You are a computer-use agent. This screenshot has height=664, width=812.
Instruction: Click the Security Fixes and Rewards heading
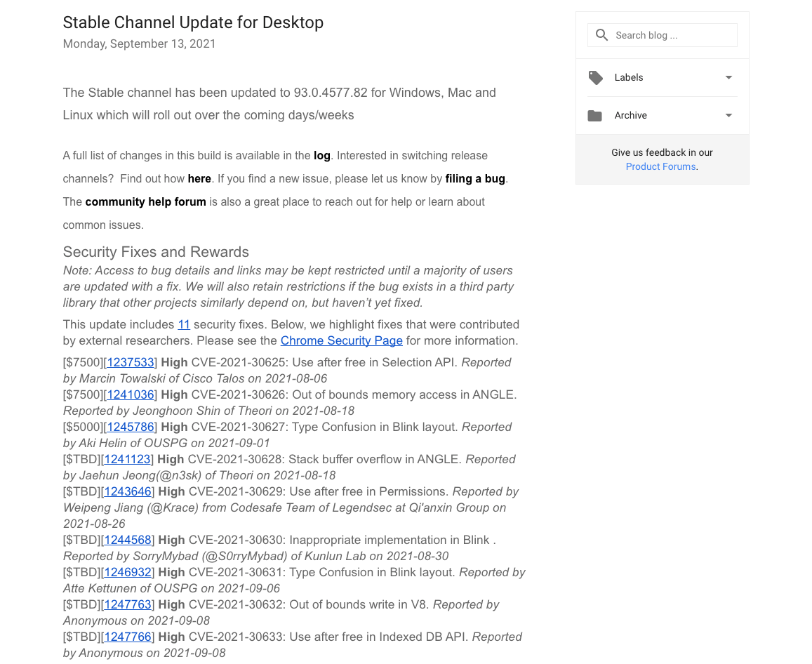(x=156, y=252)
